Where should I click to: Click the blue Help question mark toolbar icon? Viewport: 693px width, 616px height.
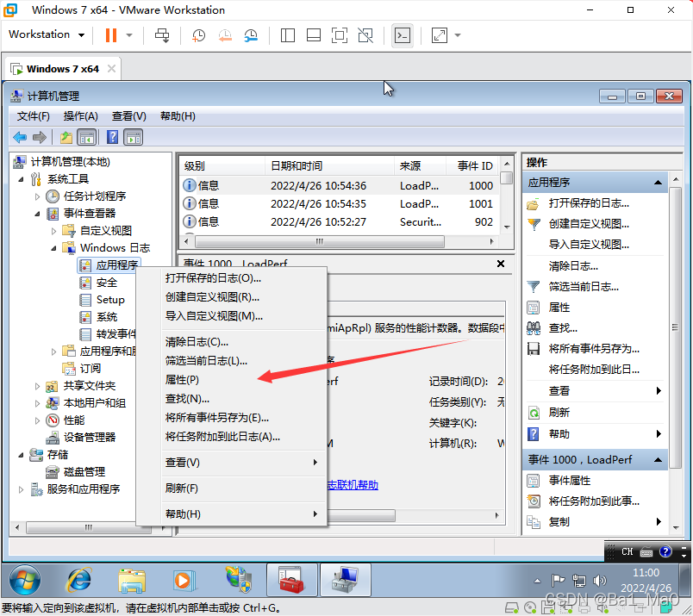113,138
